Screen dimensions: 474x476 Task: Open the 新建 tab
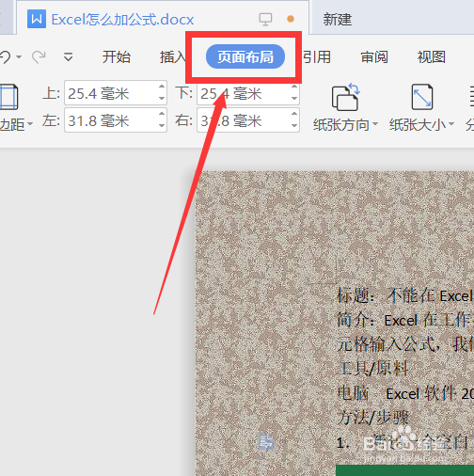click(x=338, y=20)
